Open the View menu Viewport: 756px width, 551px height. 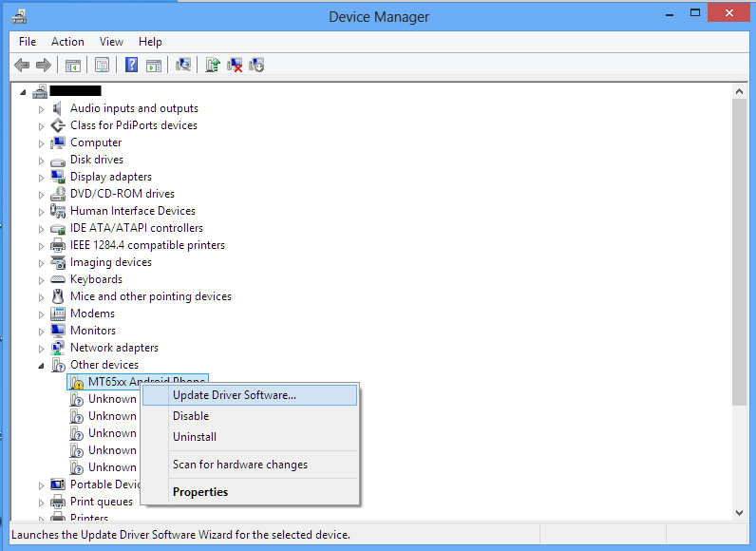click(x=111, y=42)
